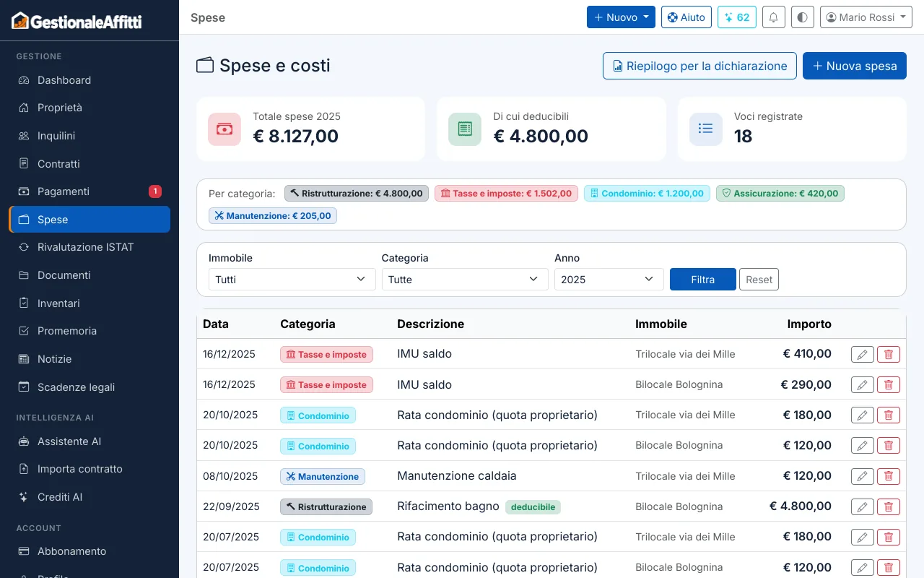Viewport: 924px width, 578px height.
Task: Reset the expense filters
Action: pyautogui.click(x=759, y=280)
